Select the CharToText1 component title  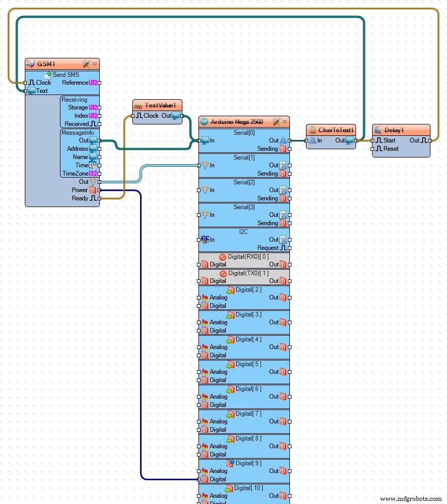pyautogui.click(x=335, y=130)
